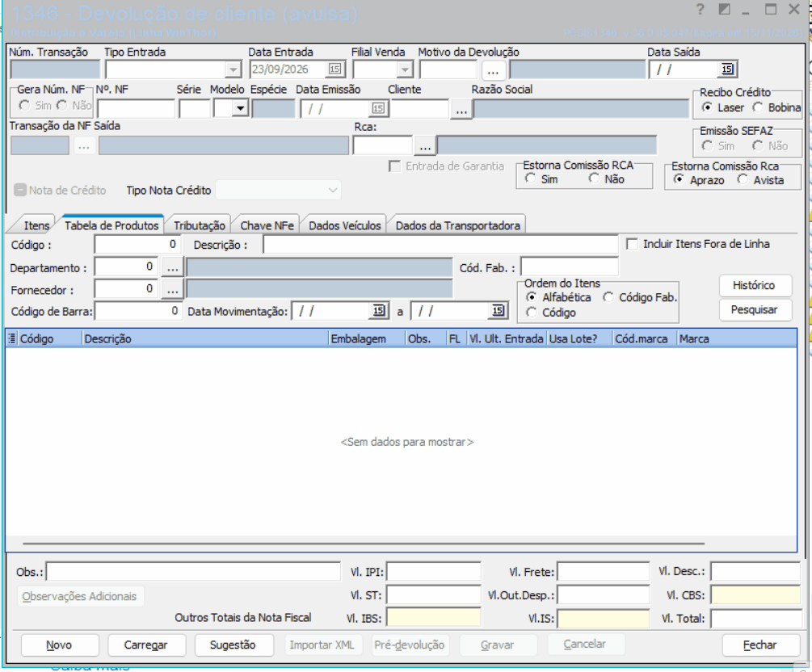Select Alfabética item ordering
The height and width of the screenshot is (672, 812).
pos(532,297)
